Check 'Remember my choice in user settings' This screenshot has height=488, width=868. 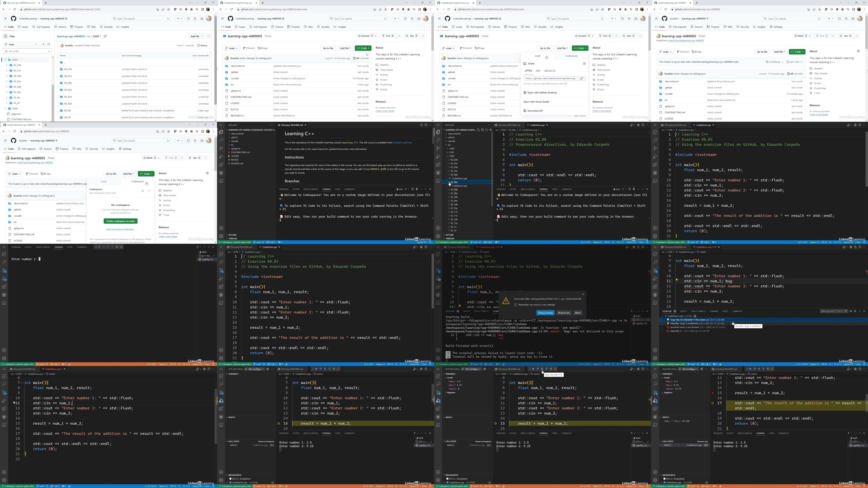pos(515,304)
